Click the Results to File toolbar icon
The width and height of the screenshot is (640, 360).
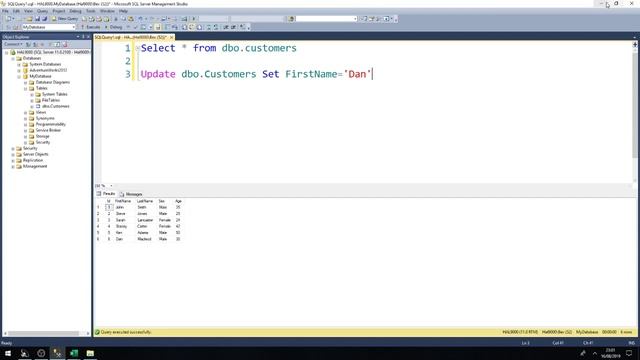point(199,27)
